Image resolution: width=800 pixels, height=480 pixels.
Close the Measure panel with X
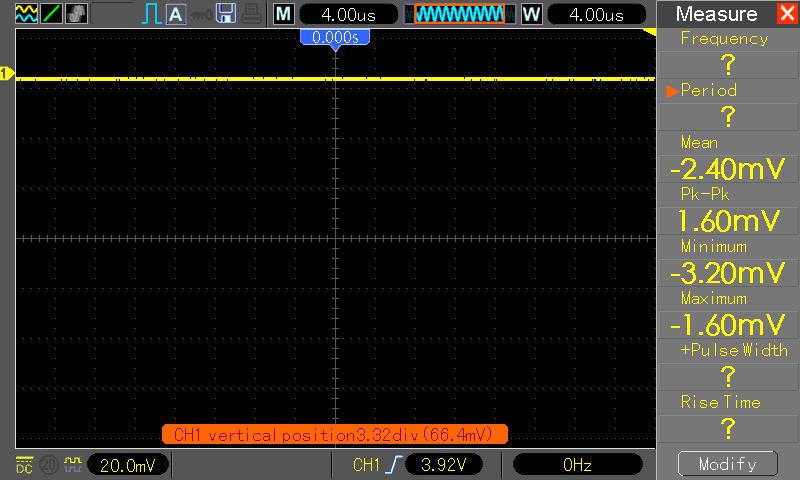click(787, 13)
